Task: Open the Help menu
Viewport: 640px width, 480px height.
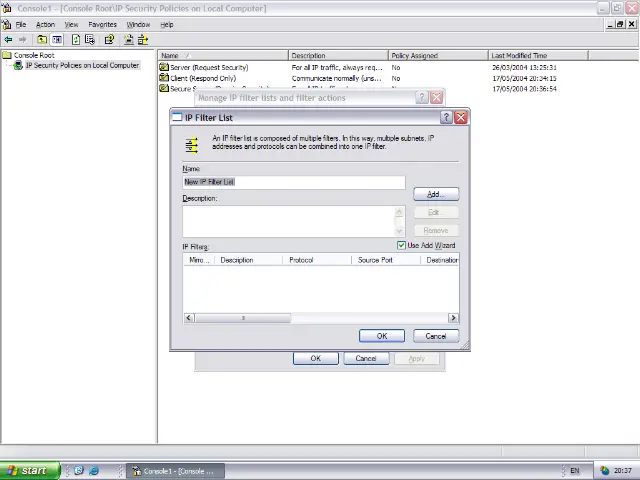Action: [x=167, y=24]
